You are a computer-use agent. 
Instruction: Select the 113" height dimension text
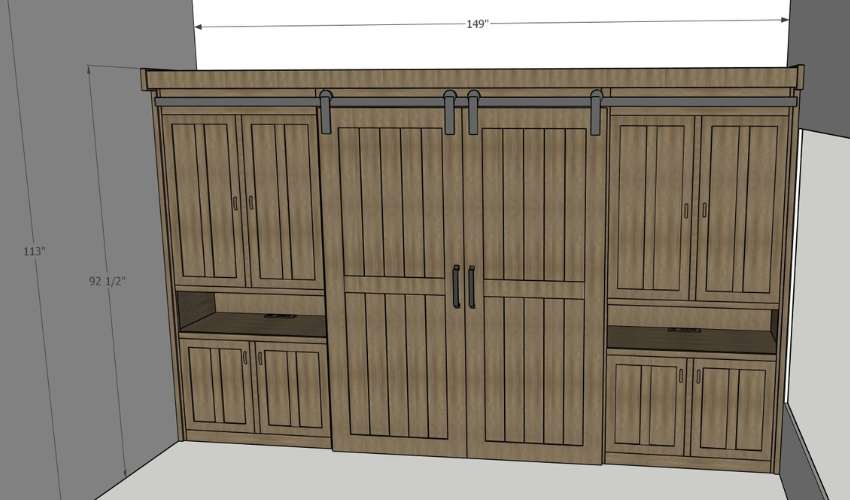pos(34,251)
